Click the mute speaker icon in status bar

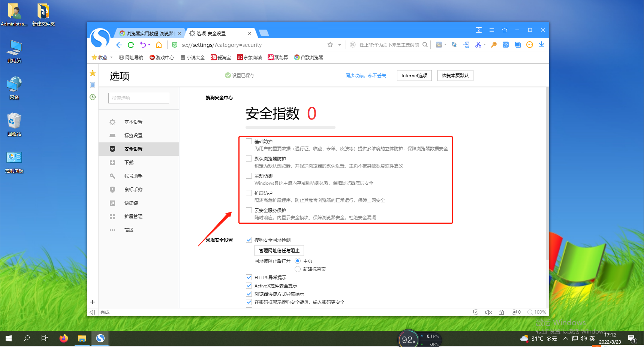pyautogui.click(x=488, y=312)
